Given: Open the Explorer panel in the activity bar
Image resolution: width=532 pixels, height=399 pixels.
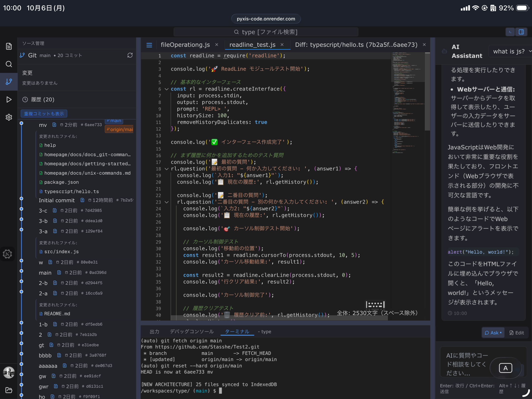Looking at the screenshot, I should coord(9,46).
